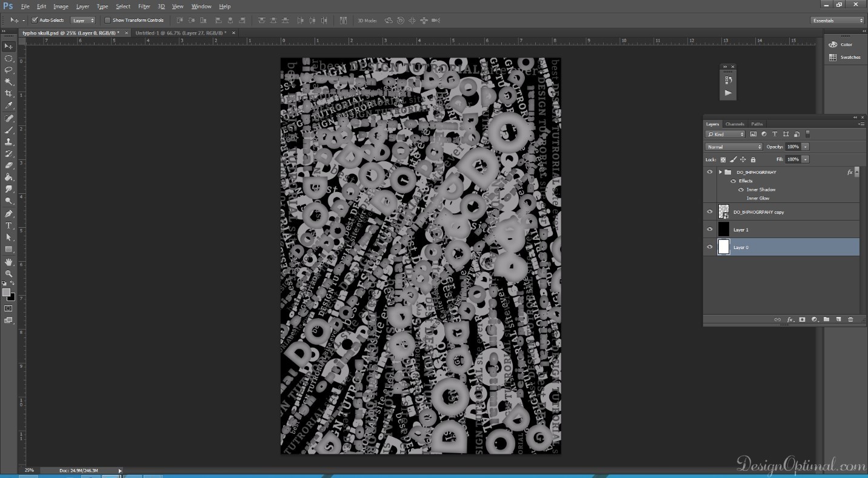Select the Eyedropper tool

[x=8, y=105]
